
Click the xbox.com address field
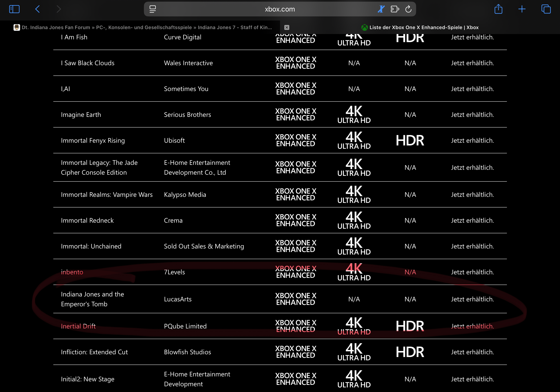coord(280,9)
